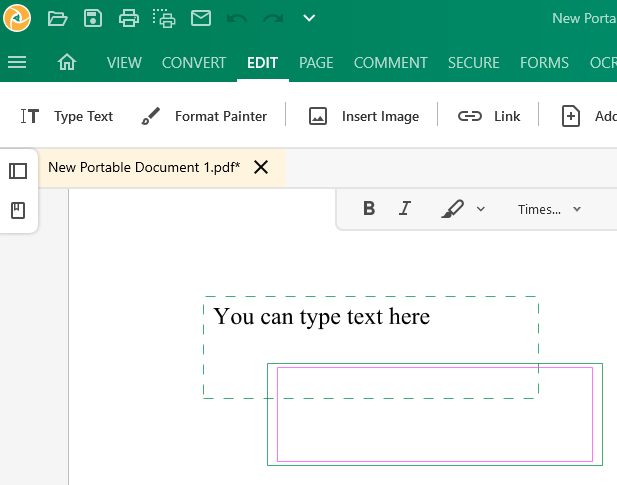Activate the Format Painter tool

coord(204,116)
